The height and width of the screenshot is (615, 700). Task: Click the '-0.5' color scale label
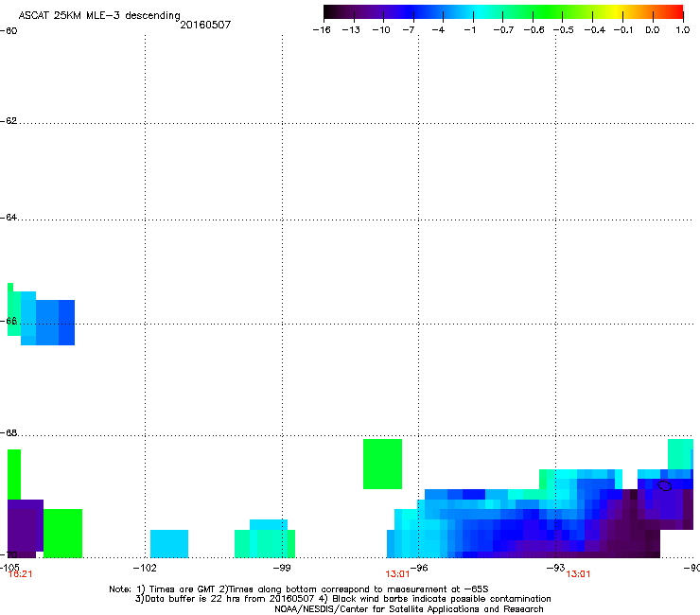(x=564, y=30)
